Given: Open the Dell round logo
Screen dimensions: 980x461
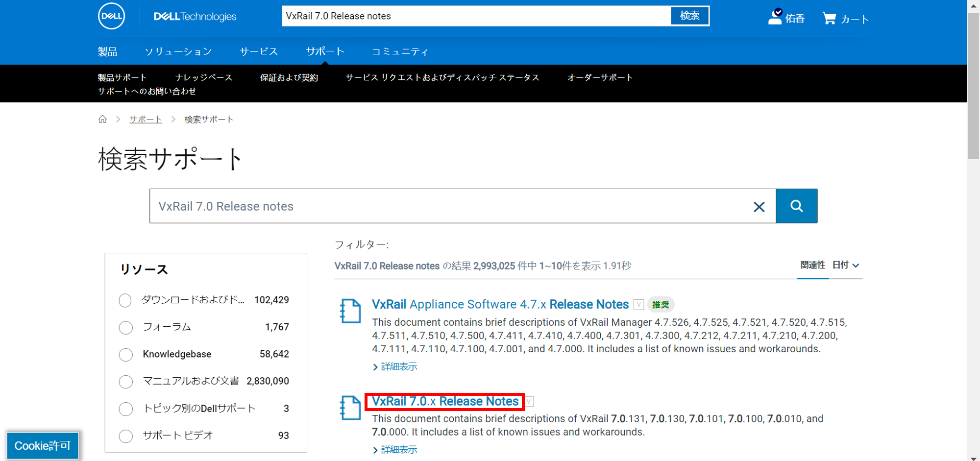Looking at the screenshot, I should (111, 16).
